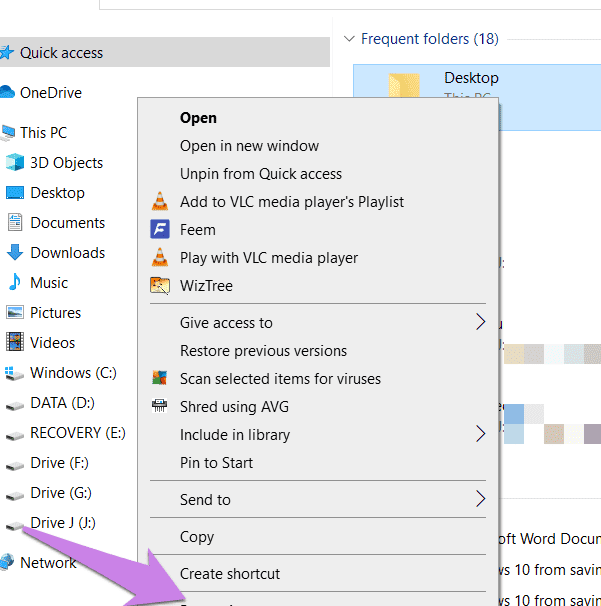Click the VLC cone beside Add to Playlist
Image resolution: width=601 pixels, height=606 pixels.
160,201
